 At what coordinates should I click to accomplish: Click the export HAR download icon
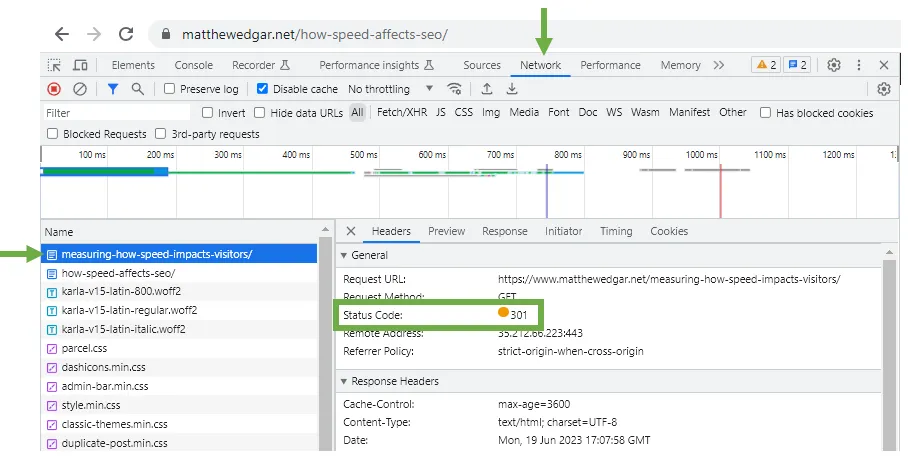pyautogui.click(x=512, y=89)
